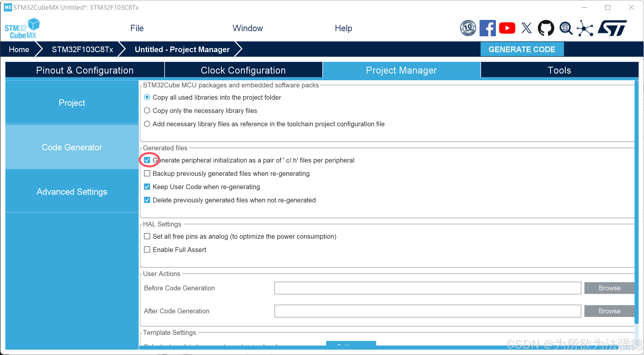The width and height of the screenshot is (644, 355).
Task: Click the ST company logo icon
Action: tap(612, 28)
